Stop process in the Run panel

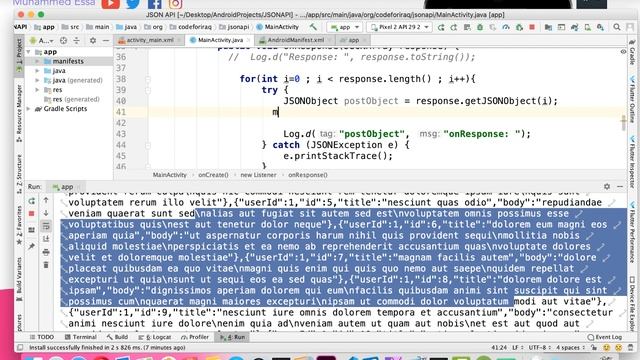(32, 213)
